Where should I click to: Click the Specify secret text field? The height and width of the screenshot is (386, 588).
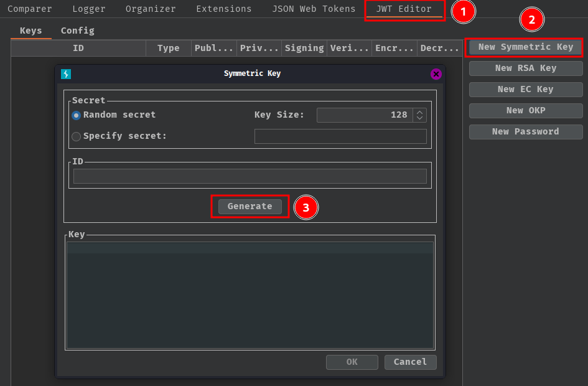click(x=340, y=136)
